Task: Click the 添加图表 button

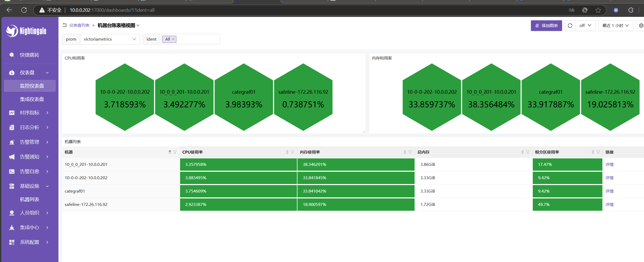Action: [546, 26]
